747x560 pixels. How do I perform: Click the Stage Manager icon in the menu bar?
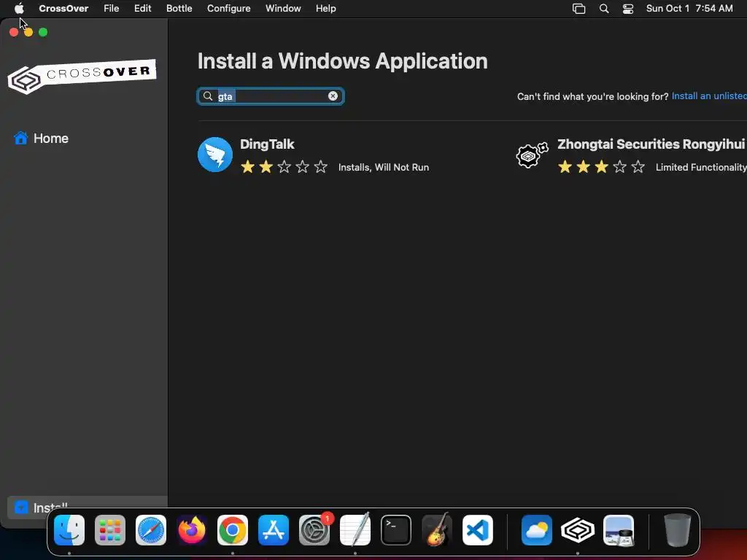[x=578, y=9]
